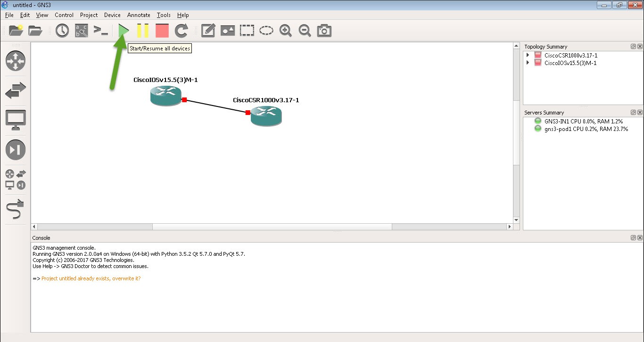Click the Open project folder icon
This screenshot has height=342, width=644.
pos(35,31)
